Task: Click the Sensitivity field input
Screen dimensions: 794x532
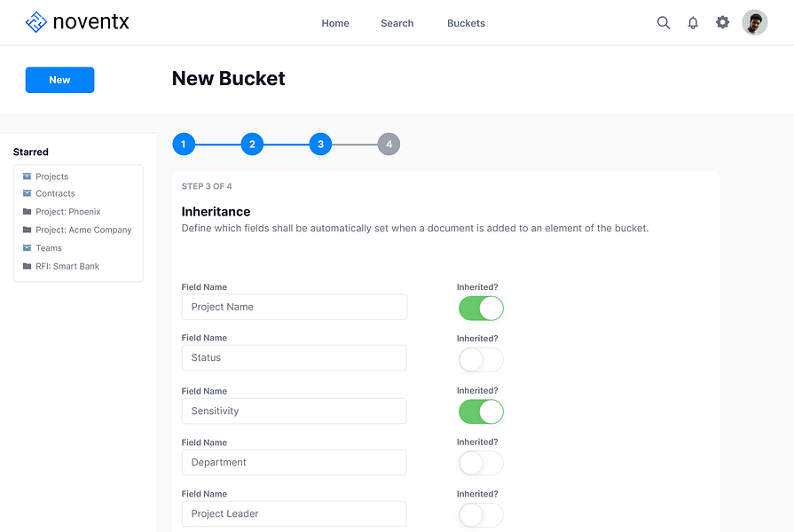Action: tap(295, 411)
